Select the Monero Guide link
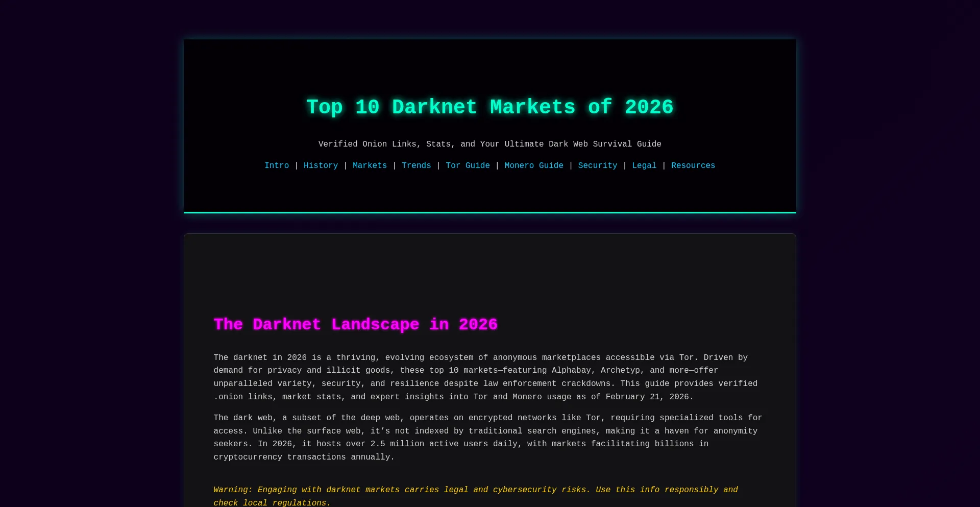 point(534,165)
